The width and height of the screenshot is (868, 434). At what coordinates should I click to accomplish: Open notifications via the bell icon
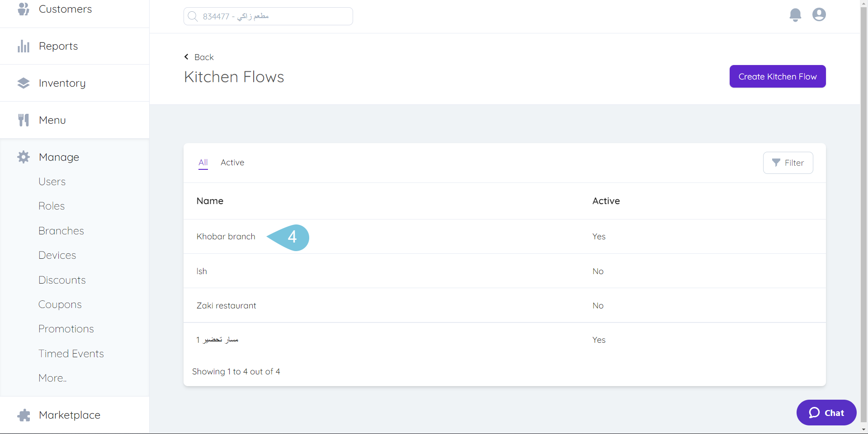(795, 14)
